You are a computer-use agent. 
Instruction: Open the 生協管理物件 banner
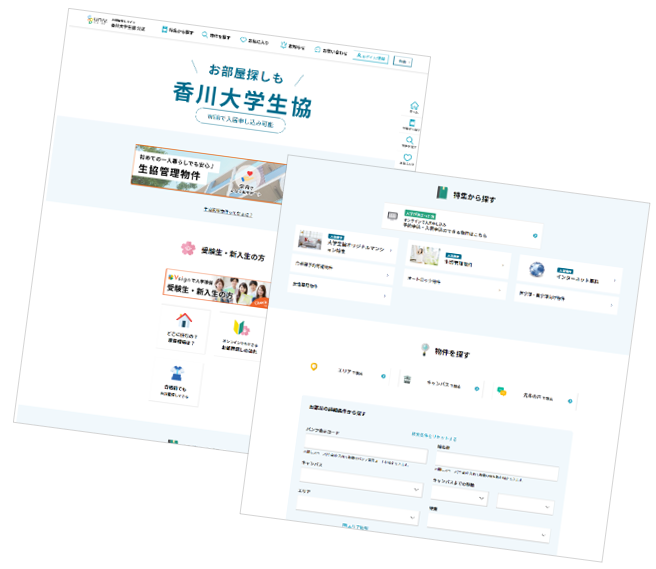(209, 174)
